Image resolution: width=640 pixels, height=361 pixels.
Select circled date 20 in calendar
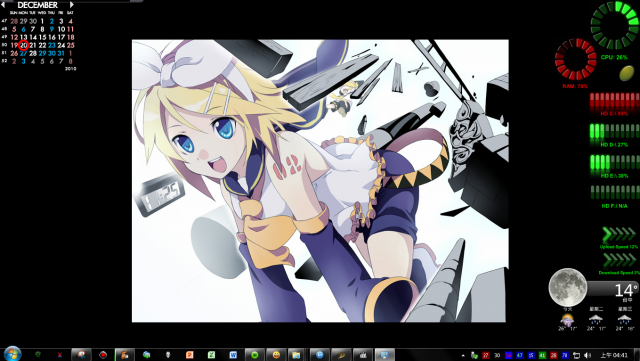(24, 45)
